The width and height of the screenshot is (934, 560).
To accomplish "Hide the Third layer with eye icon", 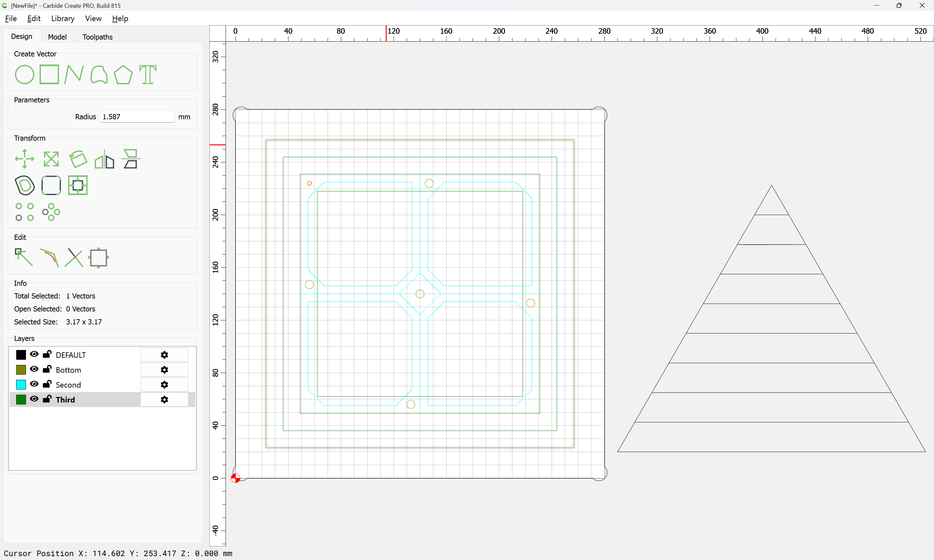I will pos(34,399).
